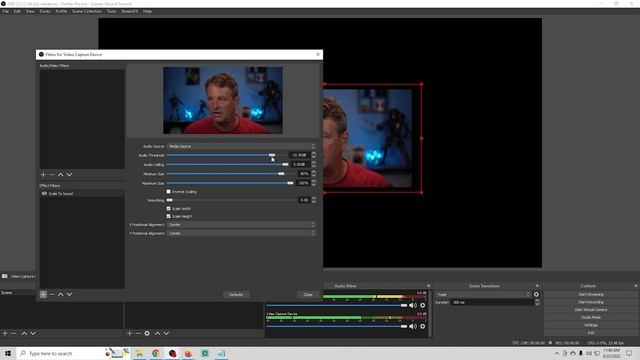Screen dimensions: 640x360
Task: Click the transition Duration input field
Action: pos(492,302)
